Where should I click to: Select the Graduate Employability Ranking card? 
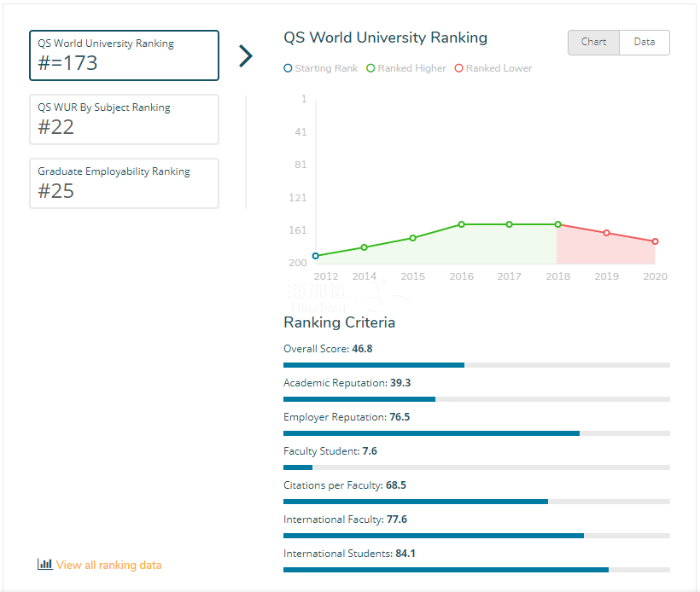[124, 183]
